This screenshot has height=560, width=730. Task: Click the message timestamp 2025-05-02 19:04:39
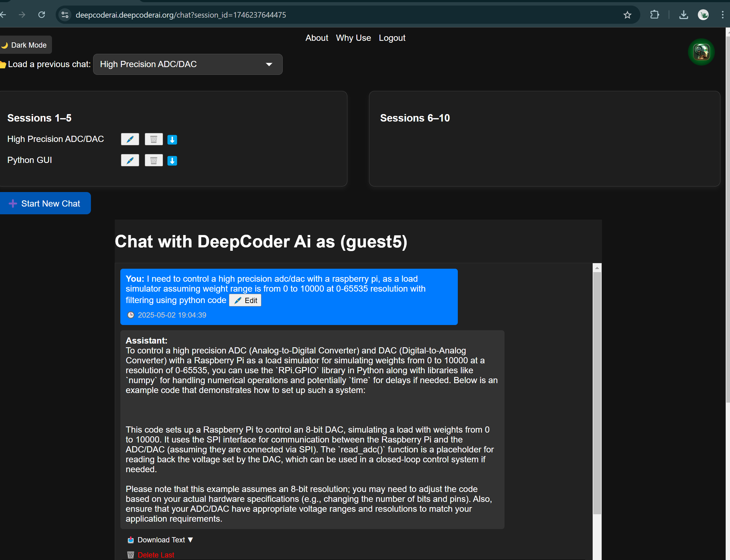[x=172, y=315]
